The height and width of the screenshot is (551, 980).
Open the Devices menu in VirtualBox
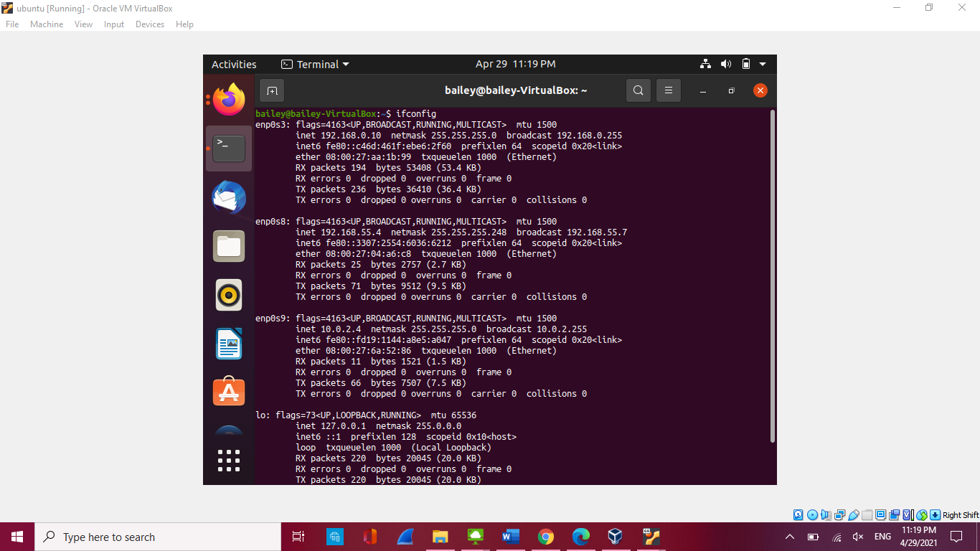[x=150, y=24]
